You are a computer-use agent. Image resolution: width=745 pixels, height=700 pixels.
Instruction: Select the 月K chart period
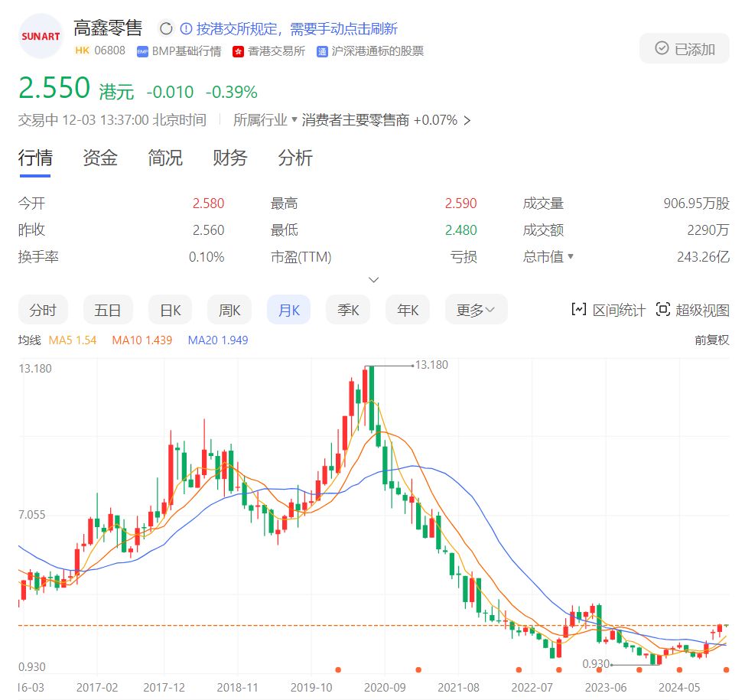[289, 310]
